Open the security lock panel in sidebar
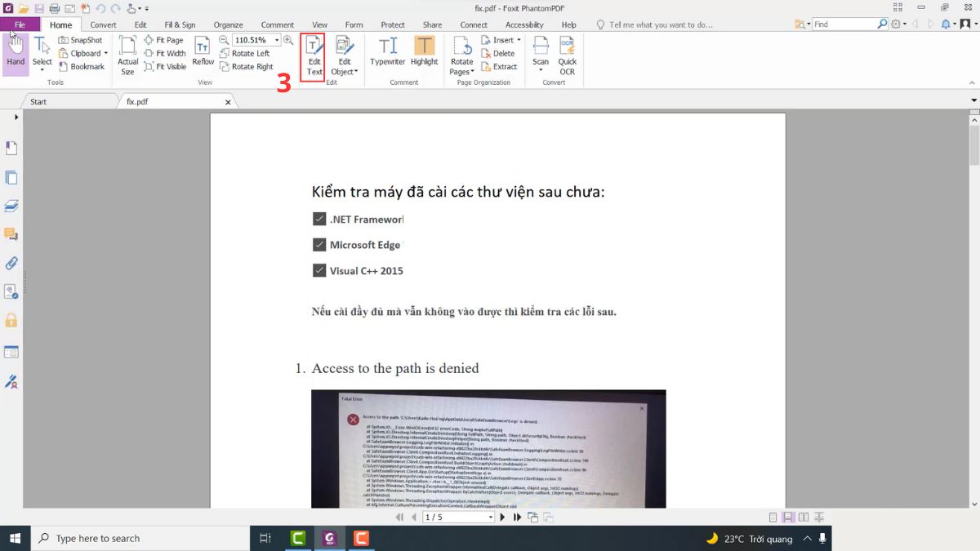 pos(11,320)
